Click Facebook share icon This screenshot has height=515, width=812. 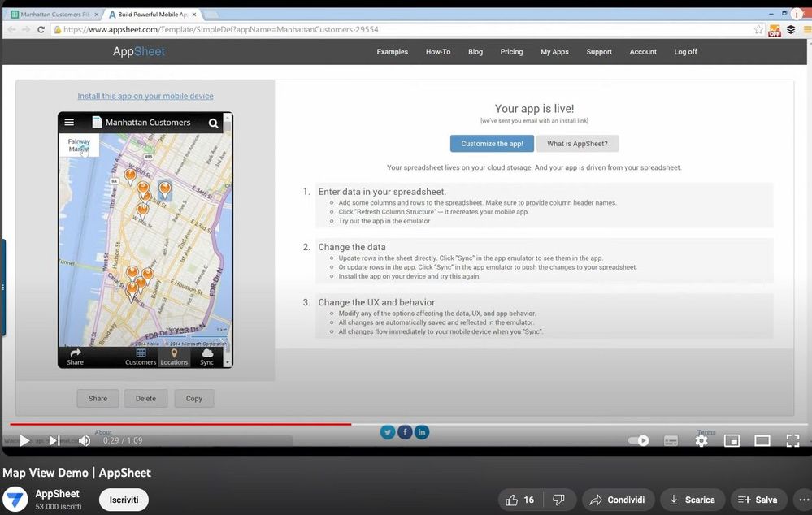click(x=405, y=431)
